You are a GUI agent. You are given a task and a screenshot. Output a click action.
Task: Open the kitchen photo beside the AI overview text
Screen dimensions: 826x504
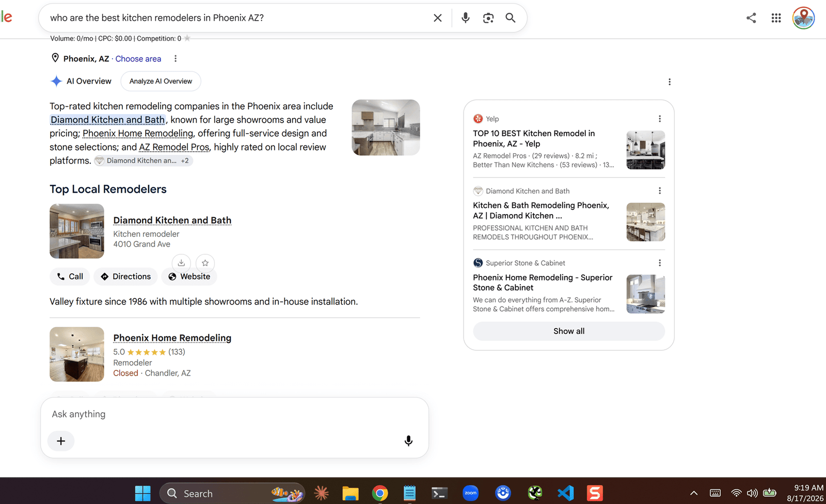[x=386, y=127]
